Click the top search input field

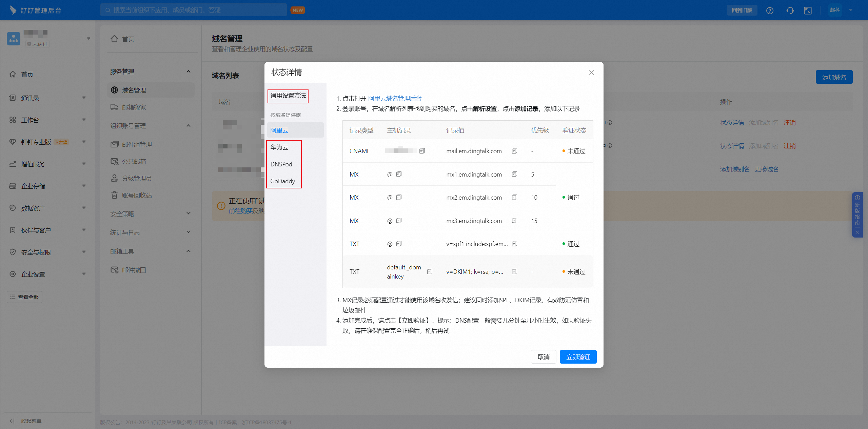(x=193, y=10)
